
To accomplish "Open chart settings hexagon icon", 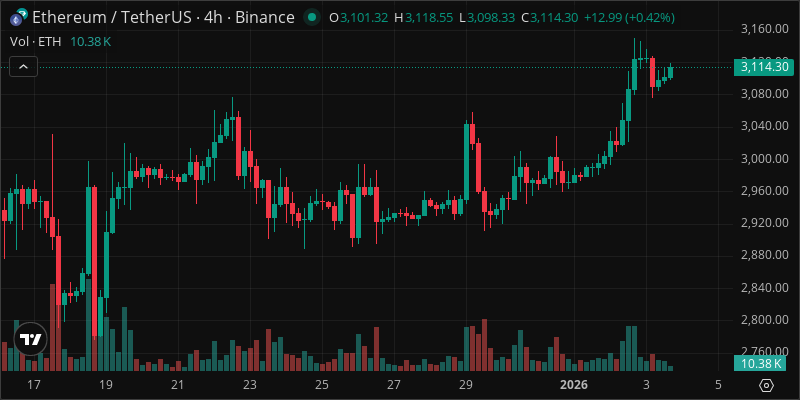I will [x=767, y=385].
